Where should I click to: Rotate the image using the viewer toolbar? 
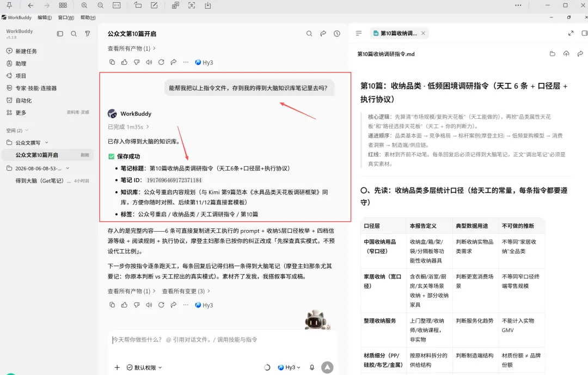138,5
